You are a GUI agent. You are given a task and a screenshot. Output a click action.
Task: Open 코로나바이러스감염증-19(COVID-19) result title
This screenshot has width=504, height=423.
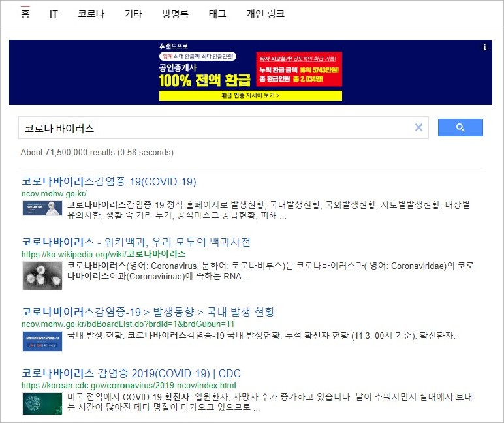(108, 181)
